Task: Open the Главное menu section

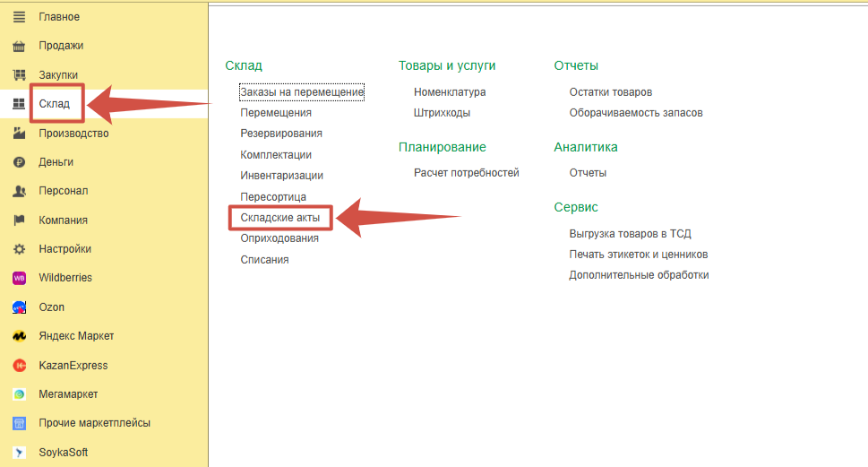Action: click(x=59, y=17)
